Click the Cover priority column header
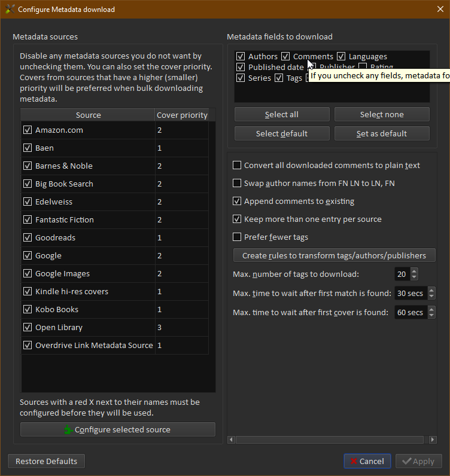Image resolution: width=450 pixels, height=476 pixels. [182, 115]
